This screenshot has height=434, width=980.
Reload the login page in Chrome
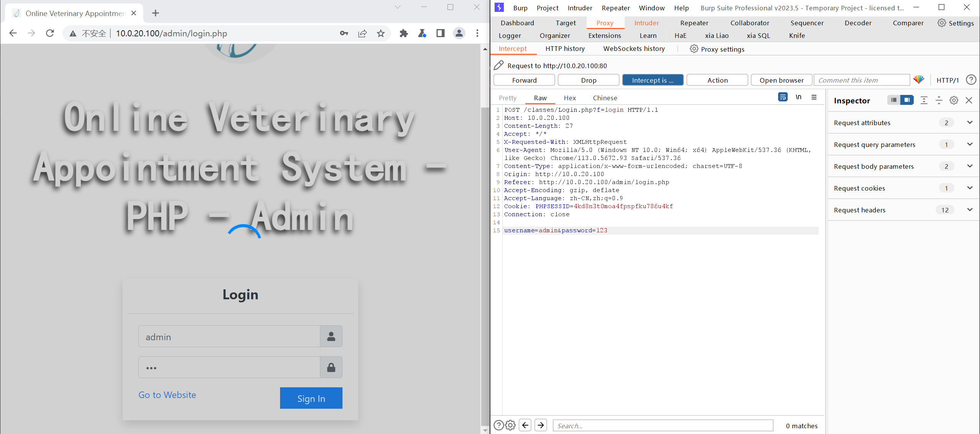click(x=50, y=33)
